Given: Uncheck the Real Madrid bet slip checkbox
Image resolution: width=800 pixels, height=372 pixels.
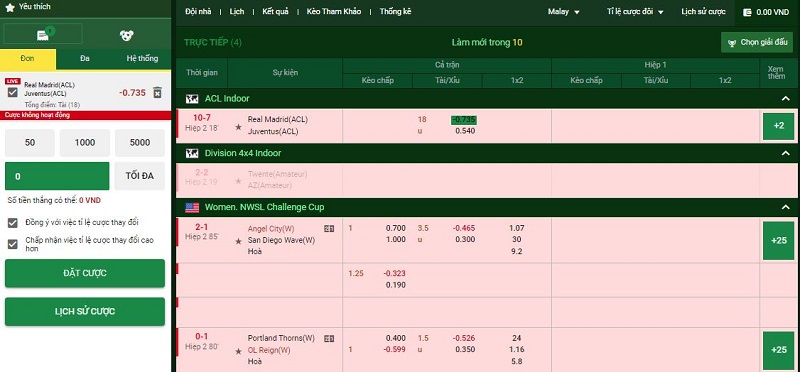Looking at the screenshot, I should [x=13, y=92].
